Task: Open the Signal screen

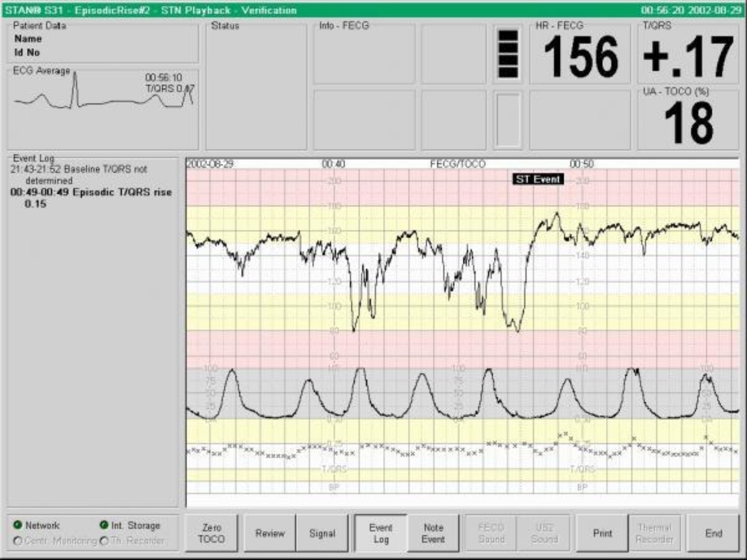Action: coord(322,533)
